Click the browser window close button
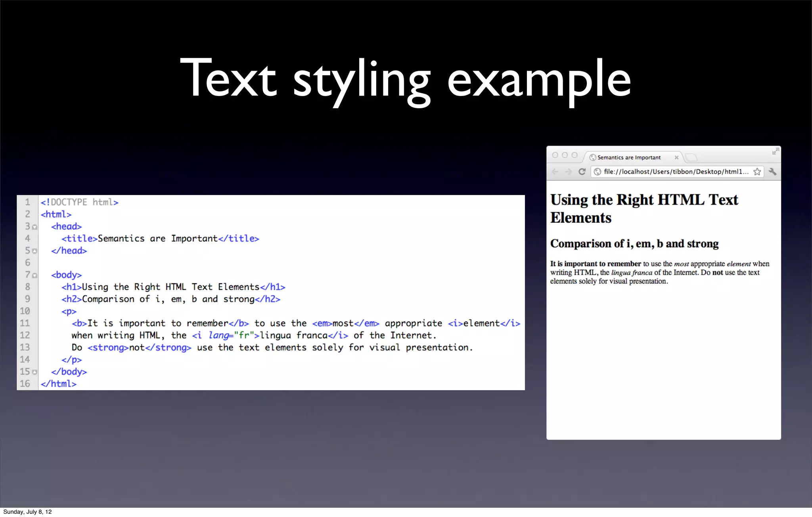The image size is (812, 517). tap(555, 155)
